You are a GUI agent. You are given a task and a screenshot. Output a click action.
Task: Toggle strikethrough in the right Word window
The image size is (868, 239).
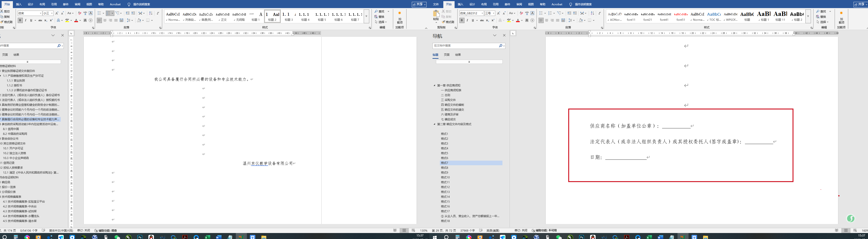click(482, 20)
